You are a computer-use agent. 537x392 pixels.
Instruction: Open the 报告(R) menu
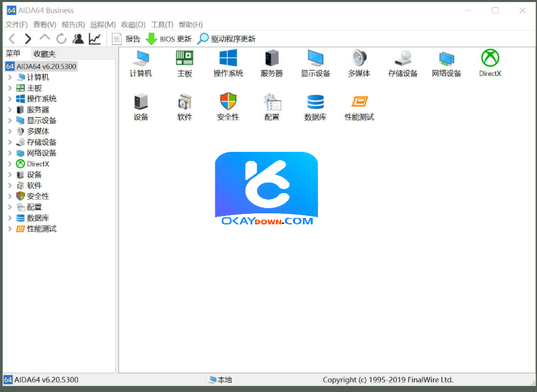click(x=73, y=25)
